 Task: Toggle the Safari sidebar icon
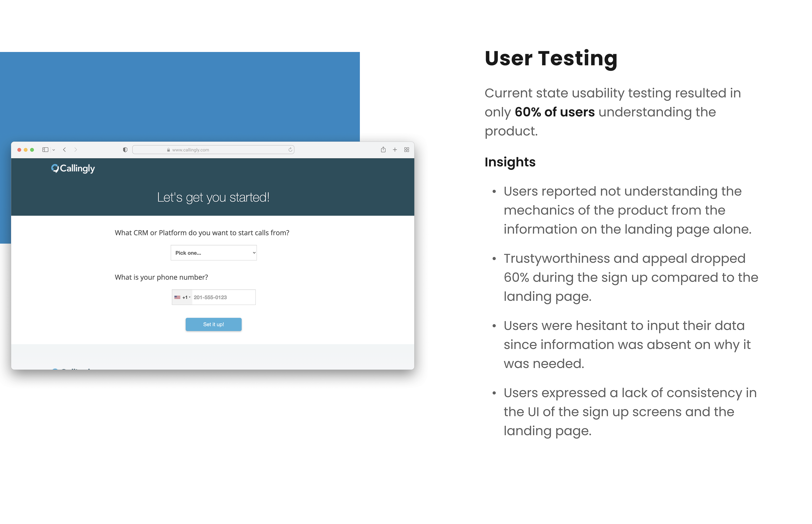pyautogui.click(x=45, y=150)
